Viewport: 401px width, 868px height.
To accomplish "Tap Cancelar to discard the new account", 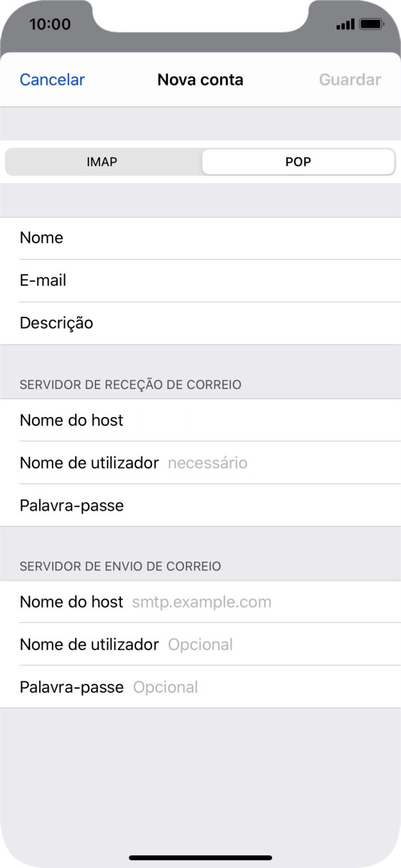I will [x=52, y=79].
